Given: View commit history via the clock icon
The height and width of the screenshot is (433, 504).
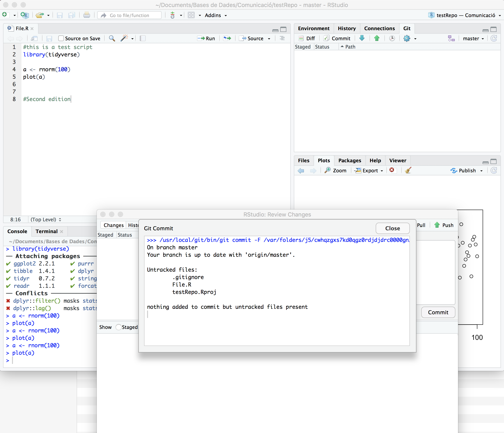Looking at the screenshot, I should click(x=392, y=38).
